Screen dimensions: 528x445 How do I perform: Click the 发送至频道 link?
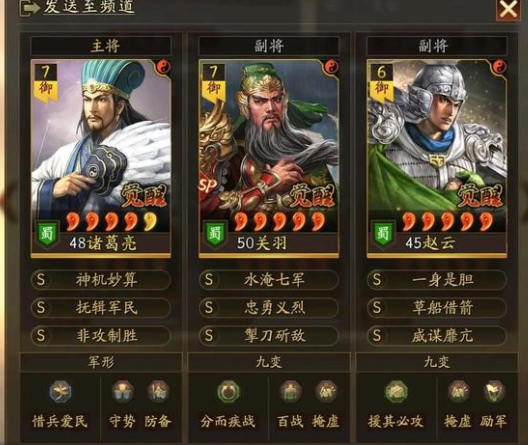[89, 7]
